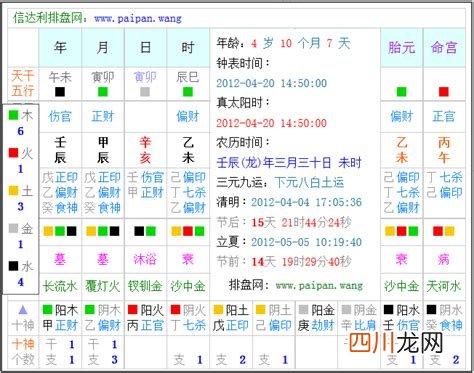
Task: Click the orange 丙午 in 命宫 column
Action: [444, 150]
